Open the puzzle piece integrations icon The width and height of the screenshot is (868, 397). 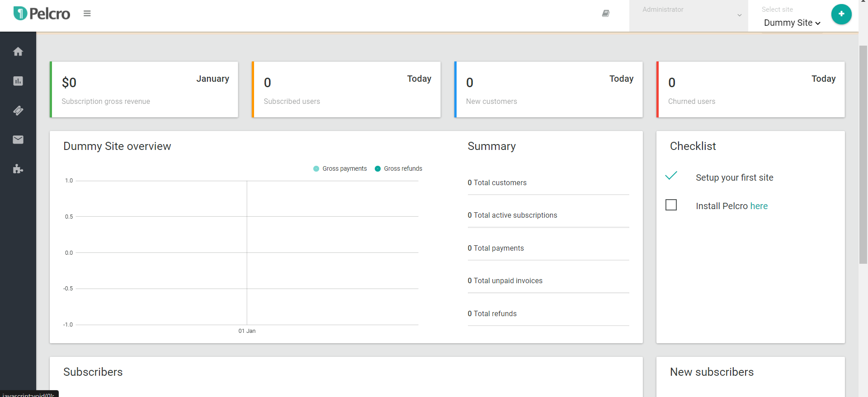click(18, 169)
